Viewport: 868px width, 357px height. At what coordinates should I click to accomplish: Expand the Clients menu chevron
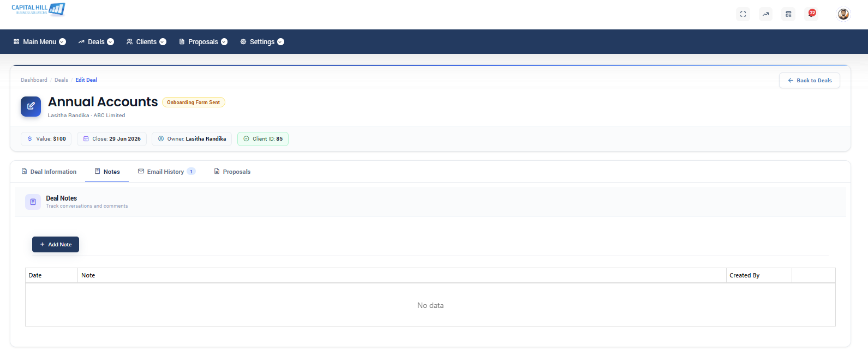(163, 42)
